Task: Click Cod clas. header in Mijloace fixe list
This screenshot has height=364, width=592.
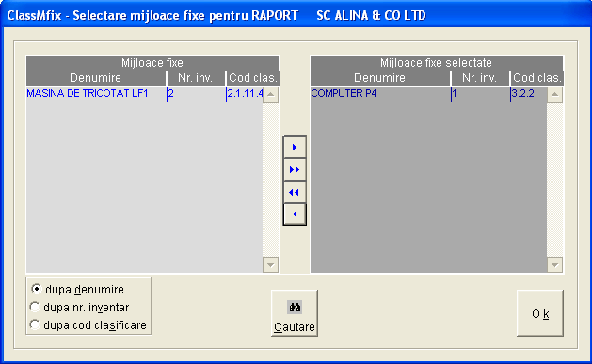Action: pos(253,78)
